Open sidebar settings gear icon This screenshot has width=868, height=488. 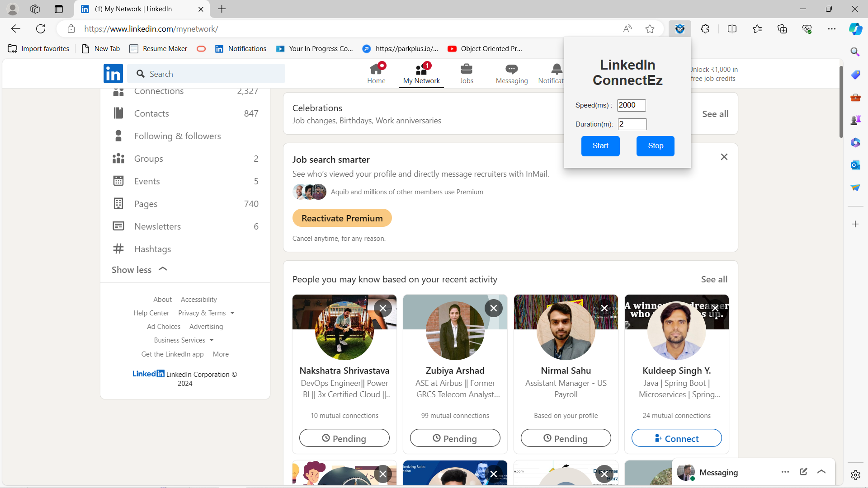855,475
